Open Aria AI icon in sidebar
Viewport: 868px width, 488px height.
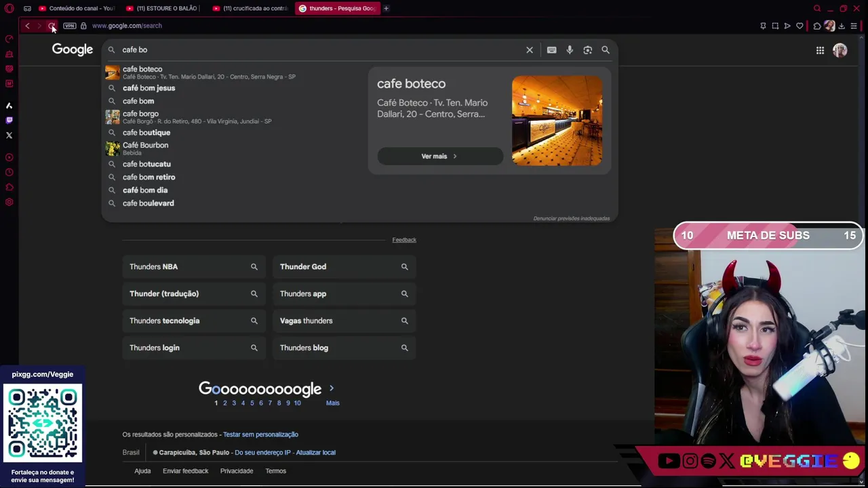point(9,106)
